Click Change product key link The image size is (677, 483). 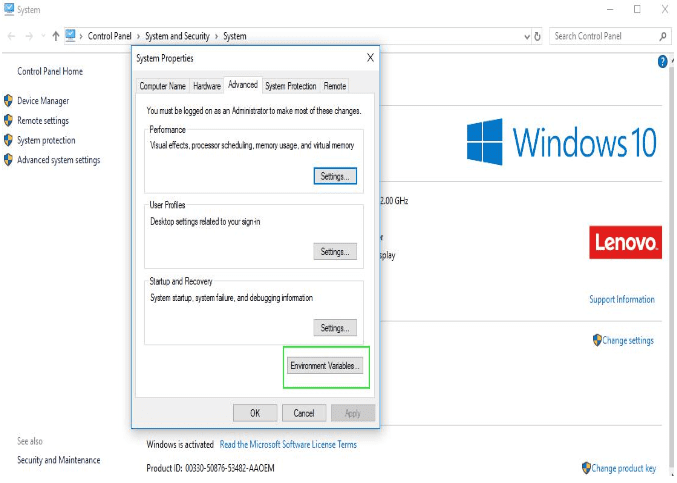(x=623, y=468)
